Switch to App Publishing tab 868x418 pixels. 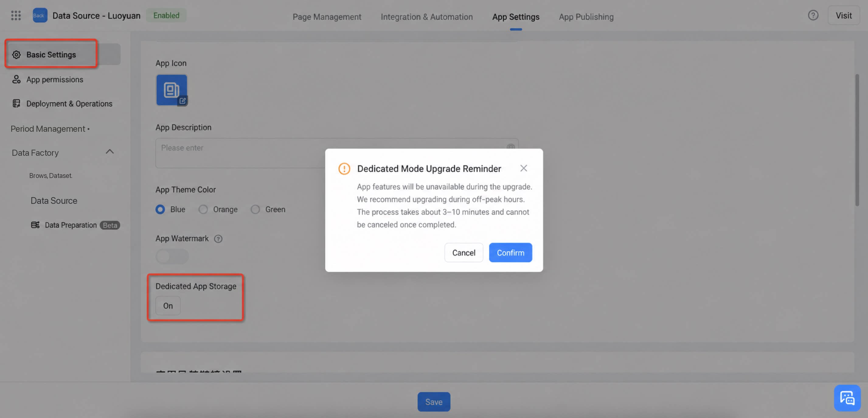click(x=586, y=16)
